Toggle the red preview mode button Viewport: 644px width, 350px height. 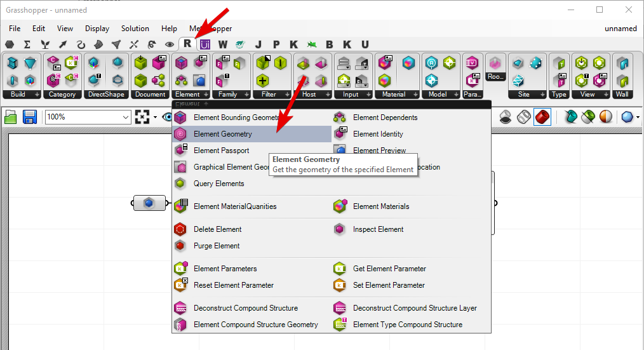coord(542,117)
